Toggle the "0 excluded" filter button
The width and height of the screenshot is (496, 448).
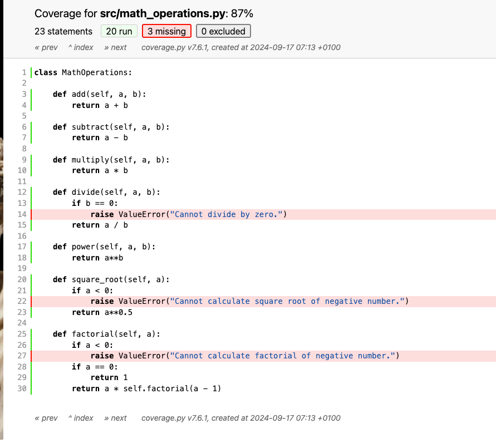click(x=224, y=32)
